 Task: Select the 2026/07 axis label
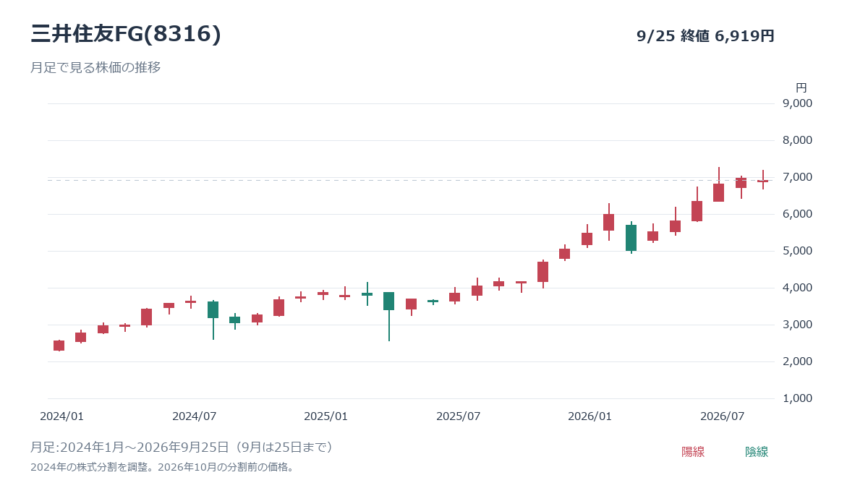[x=722, y=416]
